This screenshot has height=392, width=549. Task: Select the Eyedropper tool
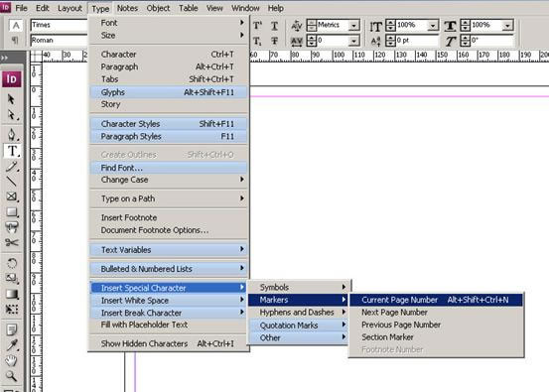[x=11, y=344]
